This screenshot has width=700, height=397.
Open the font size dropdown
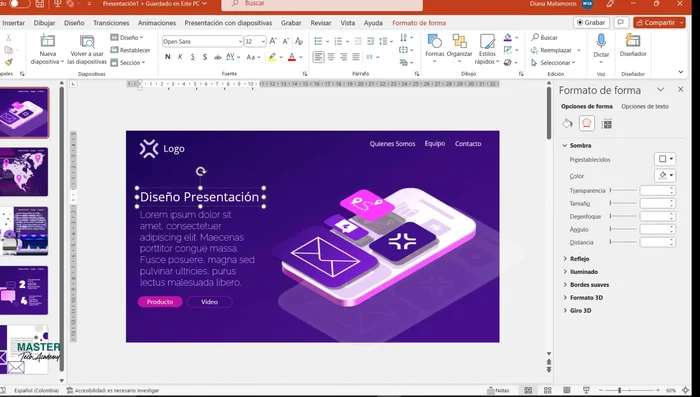pos(263,42)
